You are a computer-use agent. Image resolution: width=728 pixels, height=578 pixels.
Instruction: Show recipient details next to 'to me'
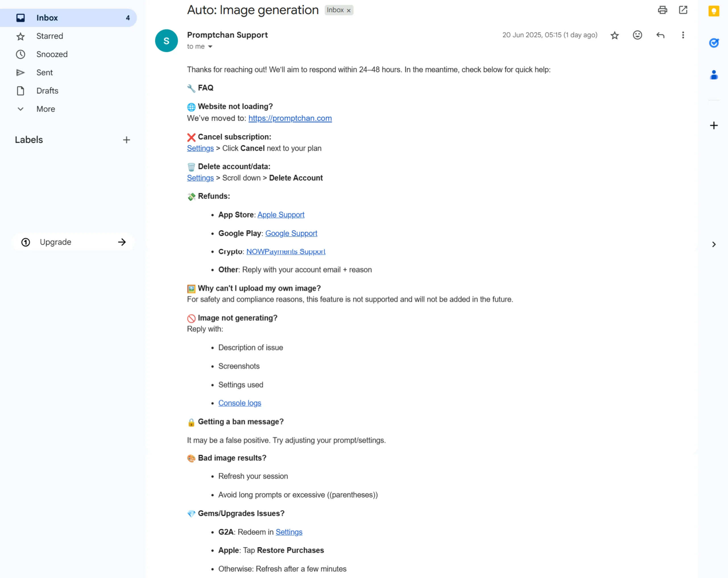[x=210, y=47]
